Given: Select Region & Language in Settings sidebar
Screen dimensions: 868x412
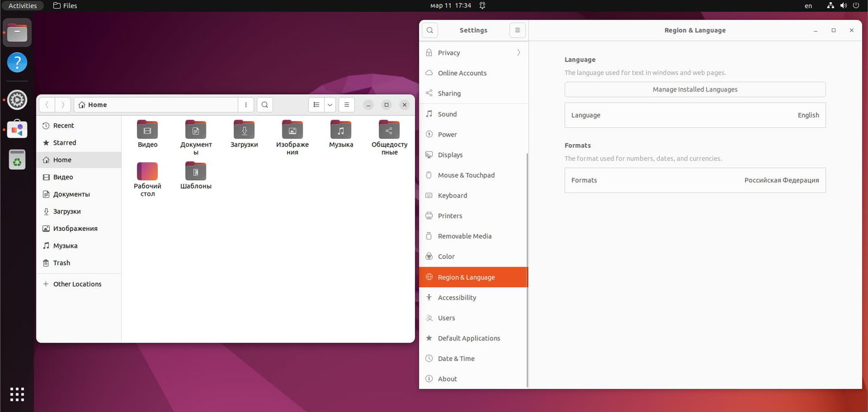Looking at the screenshot, I should [x=473, y=277].
